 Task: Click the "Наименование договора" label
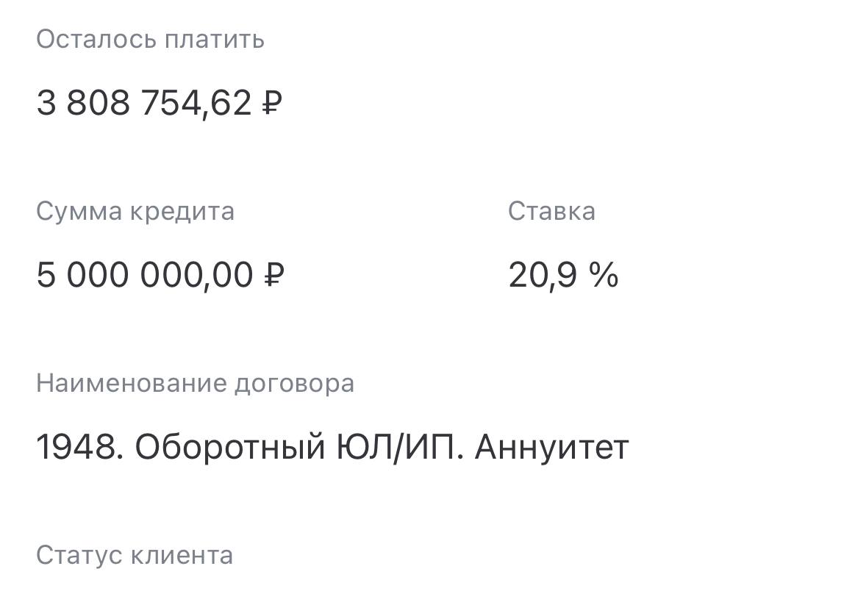[x=195, y=383]
